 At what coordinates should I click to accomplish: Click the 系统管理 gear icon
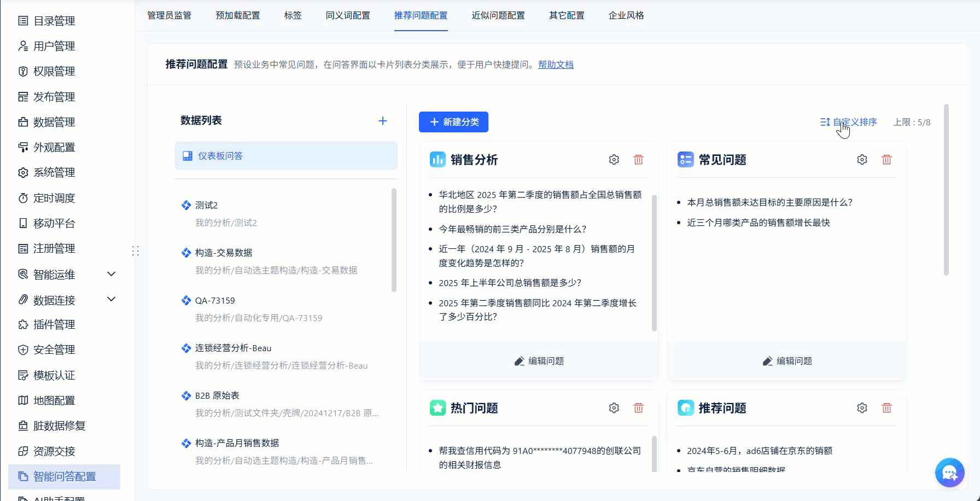tap(23, 172)
